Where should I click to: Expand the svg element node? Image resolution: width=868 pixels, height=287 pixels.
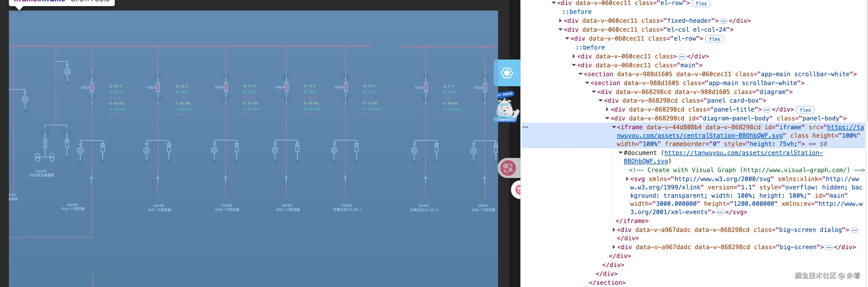tap(627, 179)
